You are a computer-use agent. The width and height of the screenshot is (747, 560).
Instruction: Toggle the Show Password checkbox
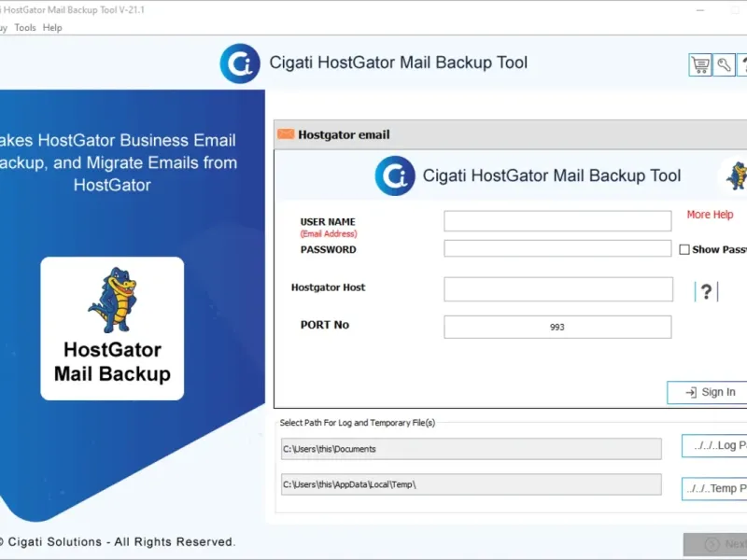point(684,249)
